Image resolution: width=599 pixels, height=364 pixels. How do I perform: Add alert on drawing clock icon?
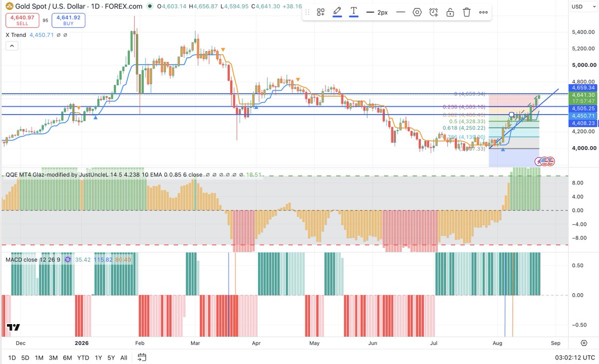(433, 12)
